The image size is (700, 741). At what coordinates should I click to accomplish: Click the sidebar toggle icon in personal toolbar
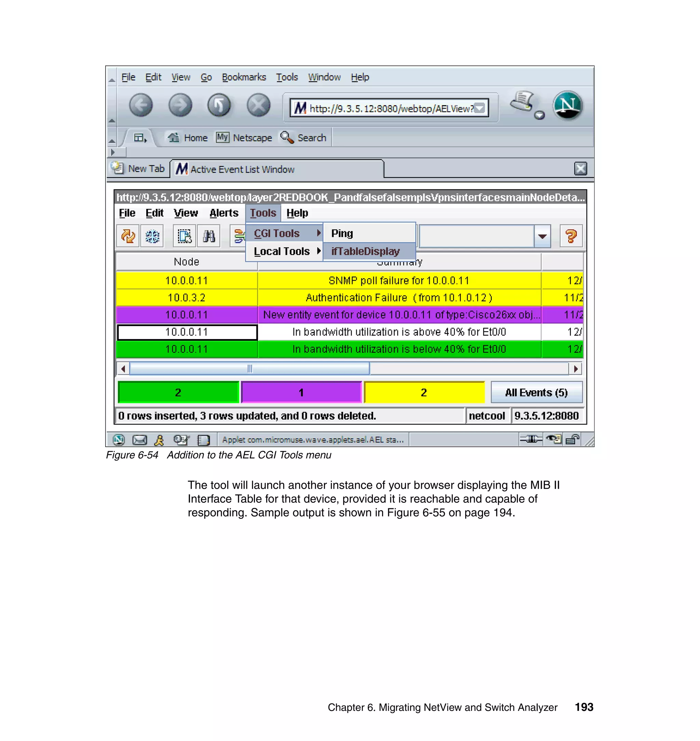(x=140, y=138)
